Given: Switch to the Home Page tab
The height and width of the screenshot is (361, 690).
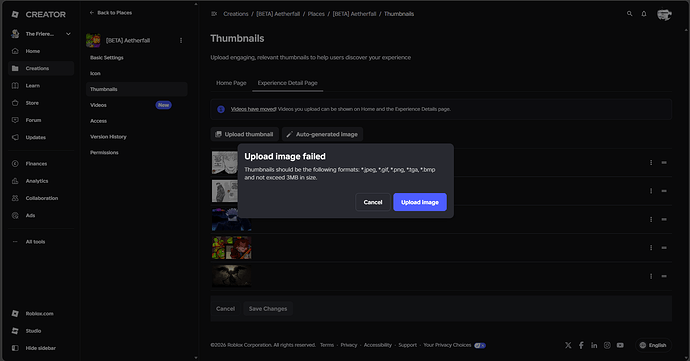Looking at the screenshot, I should (231, 83).
